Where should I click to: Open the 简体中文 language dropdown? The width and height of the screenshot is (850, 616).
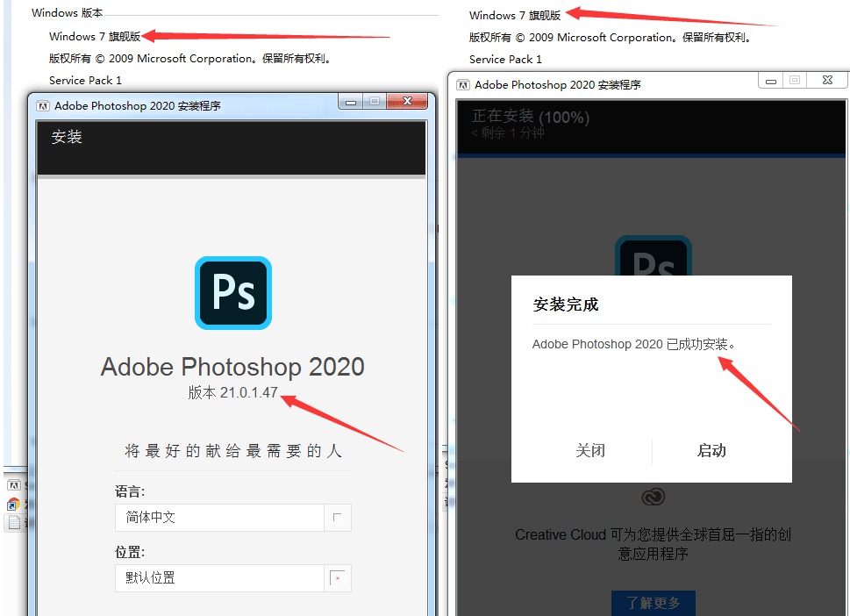click(x=233, y=518)
